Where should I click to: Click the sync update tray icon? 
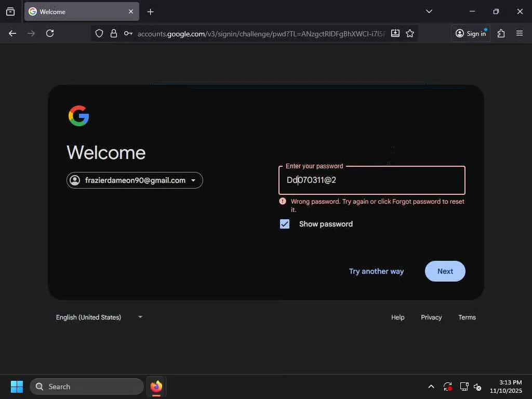[447, 387]
